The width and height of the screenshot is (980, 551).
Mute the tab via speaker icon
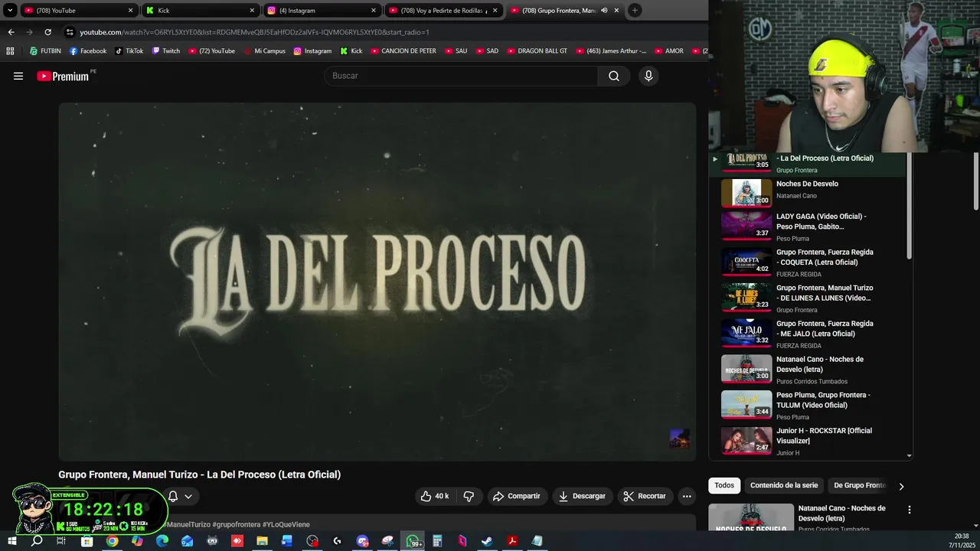click(x=604, y=11)
